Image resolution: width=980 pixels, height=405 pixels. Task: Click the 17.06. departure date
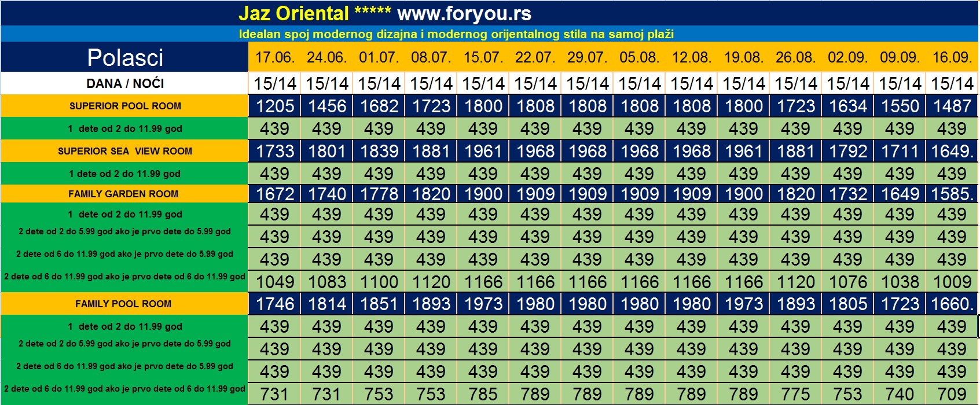pos(275,57)
